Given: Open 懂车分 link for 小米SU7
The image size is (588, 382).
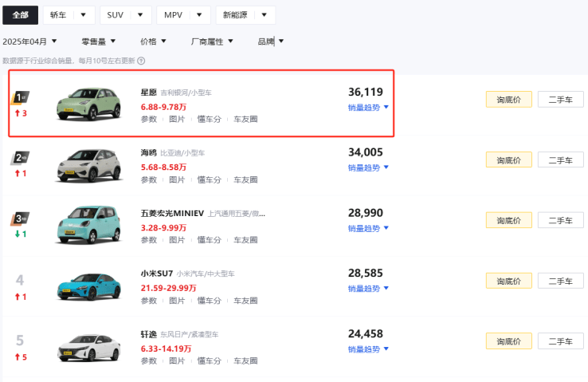Looking at the screenshot, I should [x=209, y=300].
